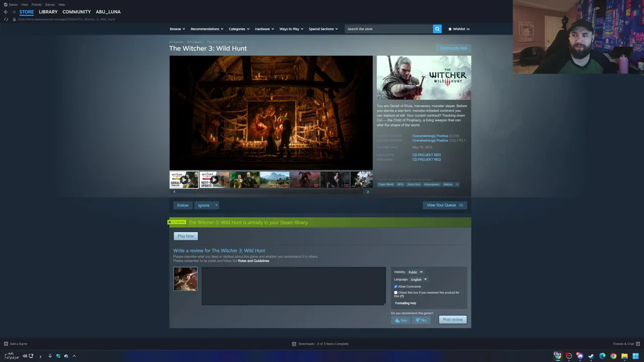Switch to the LIBRARY tab
This screenshot has width=644, height=362.
(x=48, y=12)
